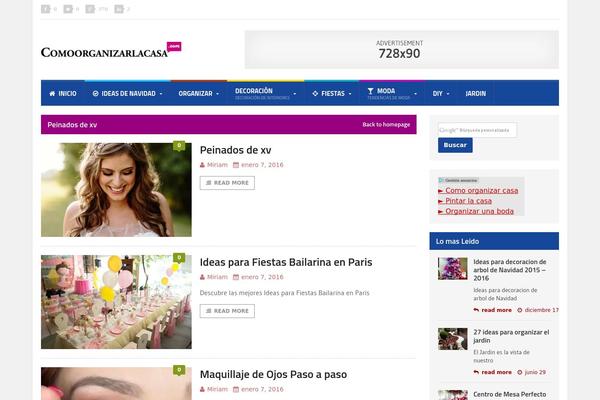Click the 728x90 advertisement banner
The width and height of the screenshot is (600, 400).
[x=402, y=50]
